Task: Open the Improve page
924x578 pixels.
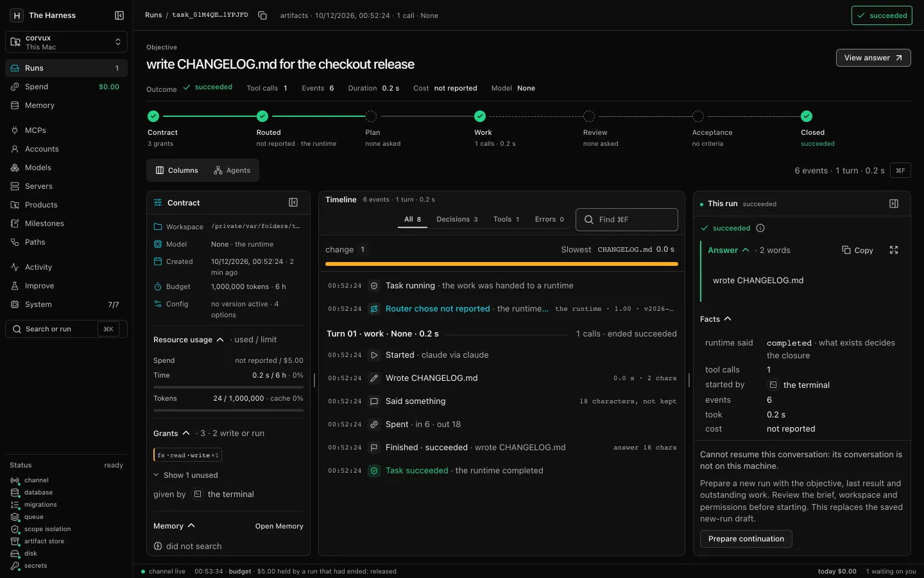Action: coord(66,286)
